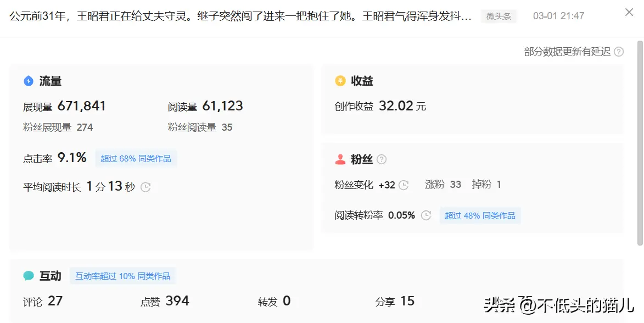This screenshot has height=323, width=644.
Task: Refresh the 粉丝变化 +32 statistic
Action: point(403,185)
